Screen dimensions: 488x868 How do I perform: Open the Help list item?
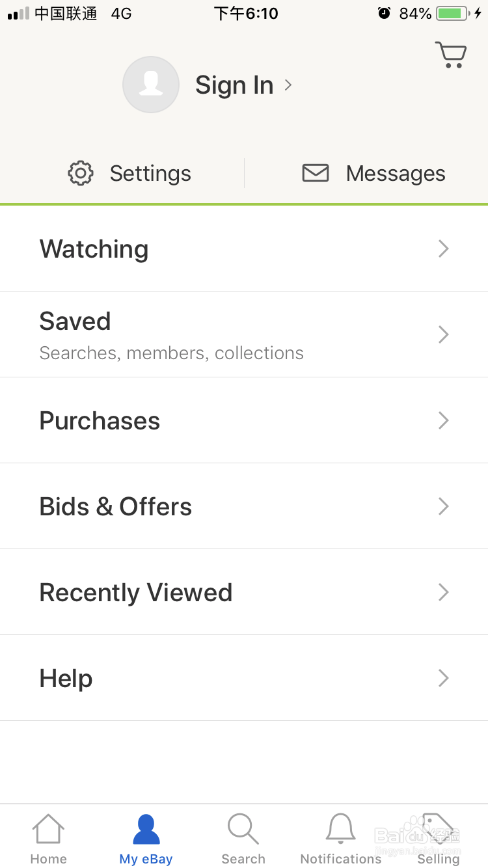tap(244, 678)
